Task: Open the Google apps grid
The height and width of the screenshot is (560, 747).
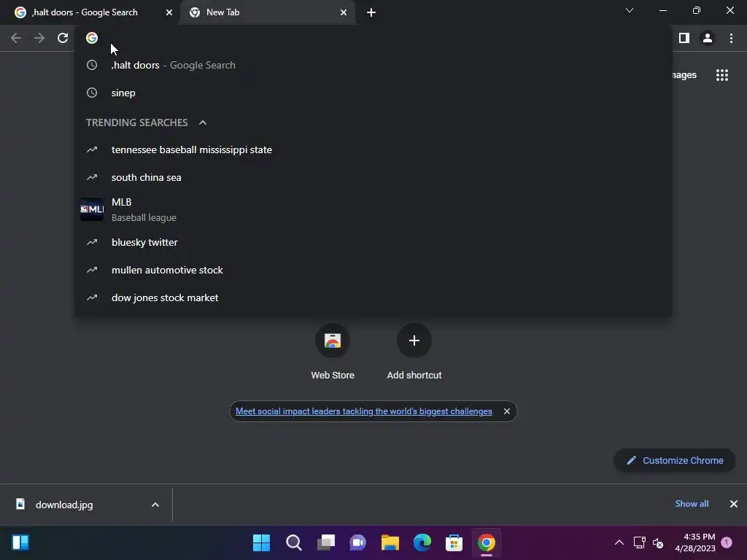Action: (x=722, y=75)
